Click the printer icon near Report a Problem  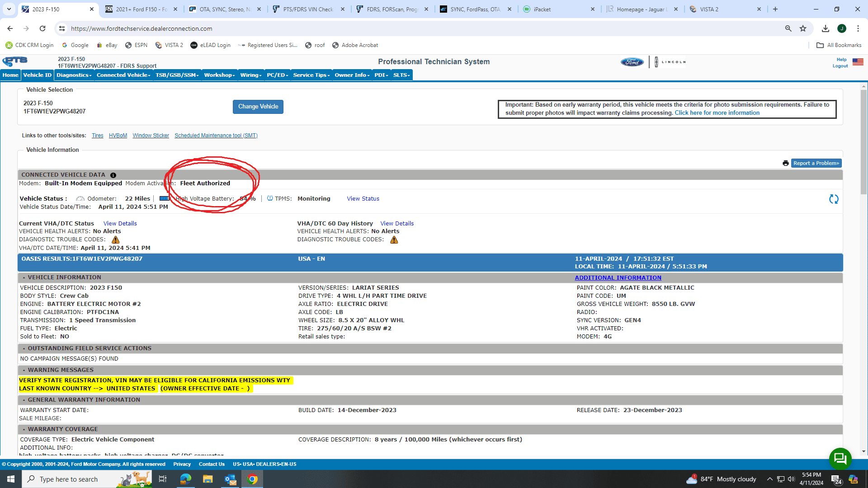[x=786, y=164]
